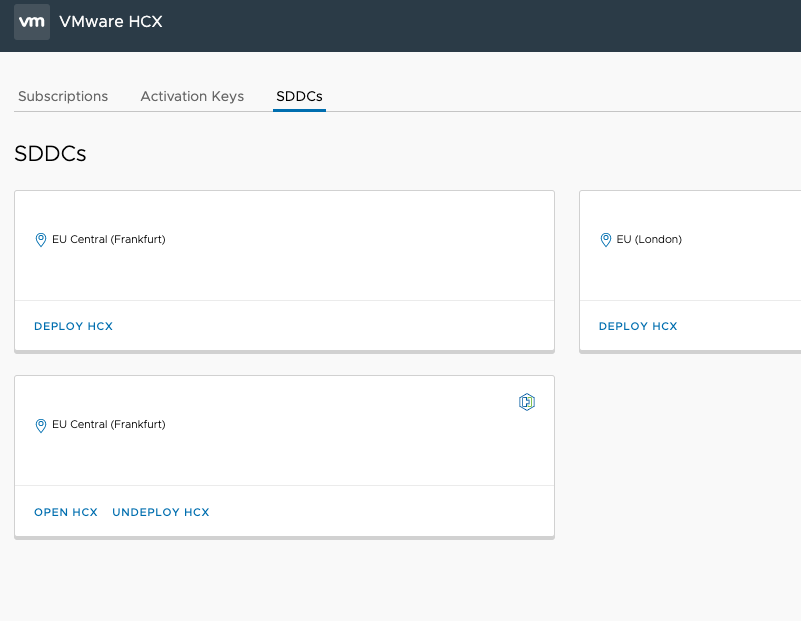Select the SDDC card containing Undeploy HCX
The image size is (801, 621).
pyautogui.click(x=285, y=457)
